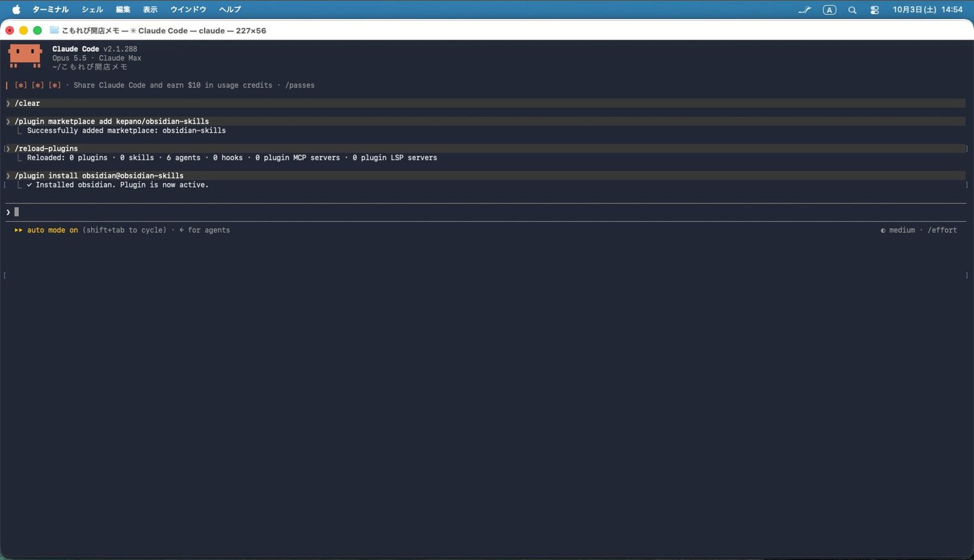Open Spotlight search in menu bar
The height and width of the screenshot is (560, 974).
852,10
